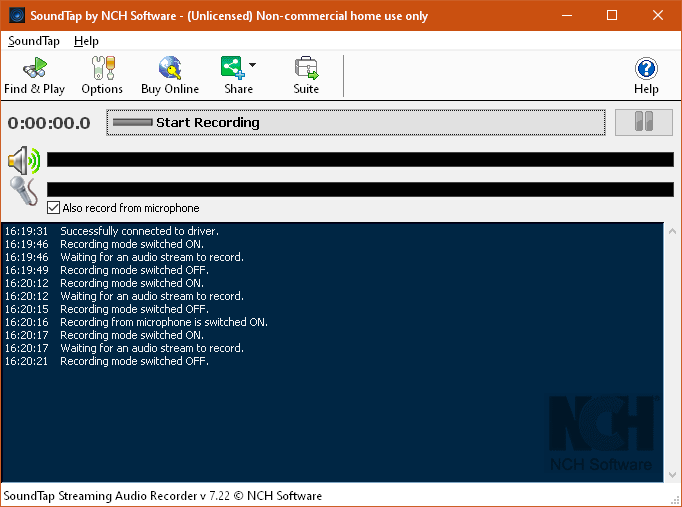Click the log scrollbar down arrow
Screen dimensions: 682x507
pos(672,474)
